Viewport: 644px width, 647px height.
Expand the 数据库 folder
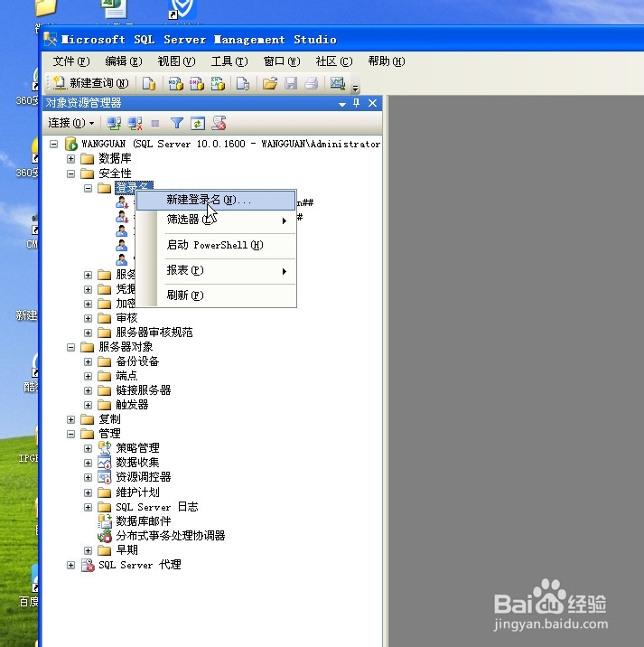[x=71, y=159]
